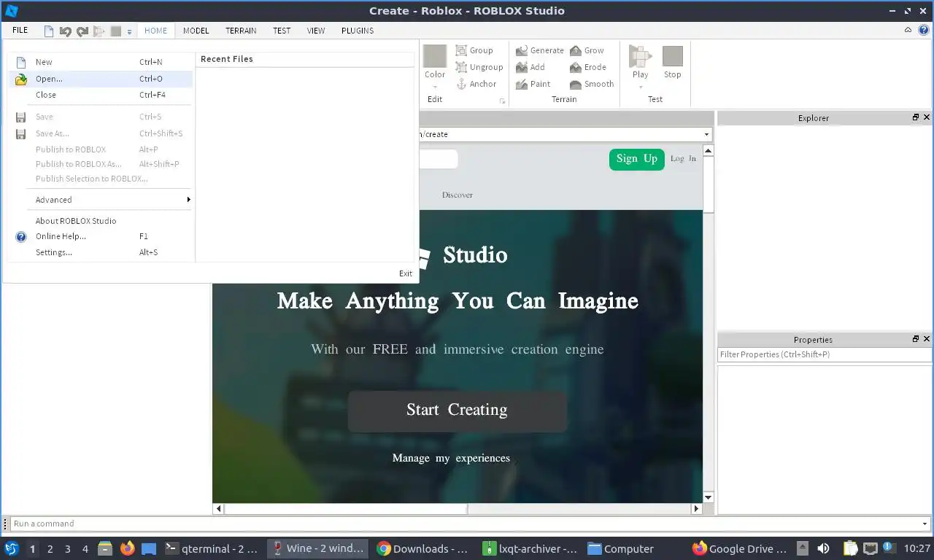The image size is (934, 560).
Task: Collapse the ribbon with the caret icon
Action: 908,31
